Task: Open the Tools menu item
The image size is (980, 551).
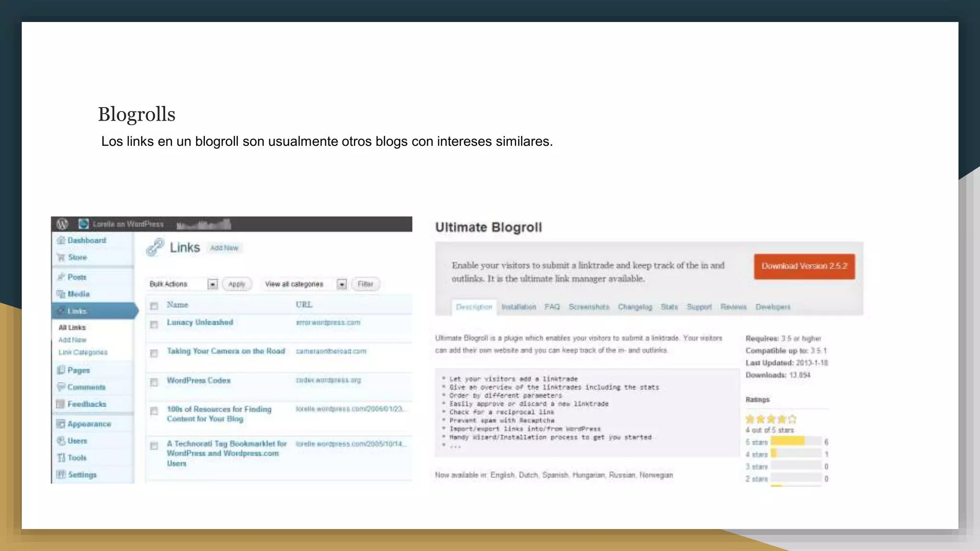Action: (77, 458)
